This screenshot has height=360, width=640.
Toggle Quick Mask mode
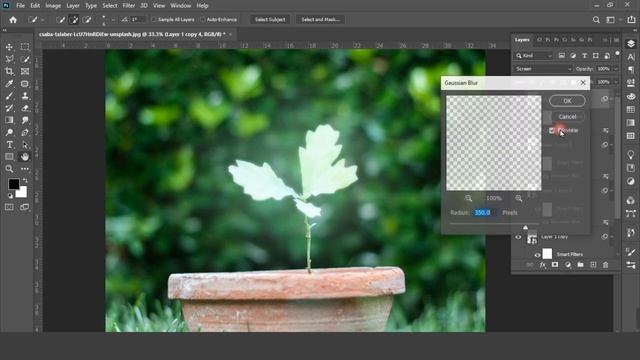tap(9, 207)
